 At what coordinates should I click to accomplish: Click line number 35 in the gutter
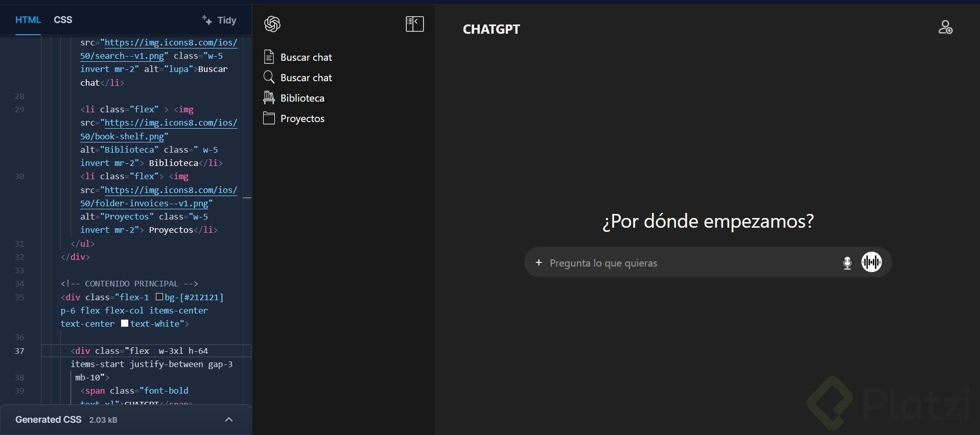coord(19,297)
